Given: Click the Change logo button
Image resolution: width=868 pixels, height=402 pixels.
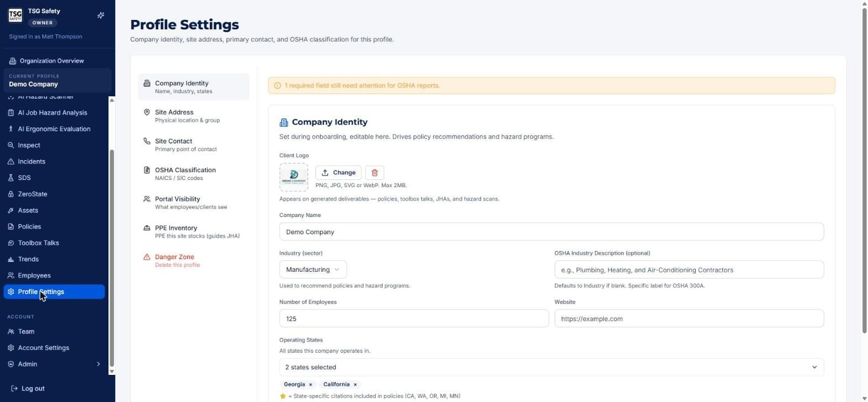Looking at the screenshot, I should pos(338,173).
